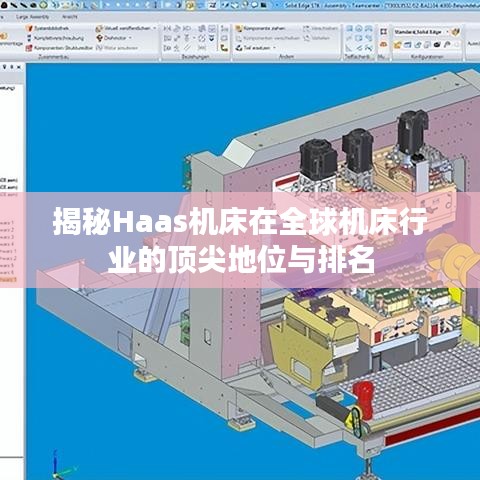Open the Ansicht ribbon tab
Viewport: 480px width, 480px height.
pyautogui.click(x=69, y=17)
